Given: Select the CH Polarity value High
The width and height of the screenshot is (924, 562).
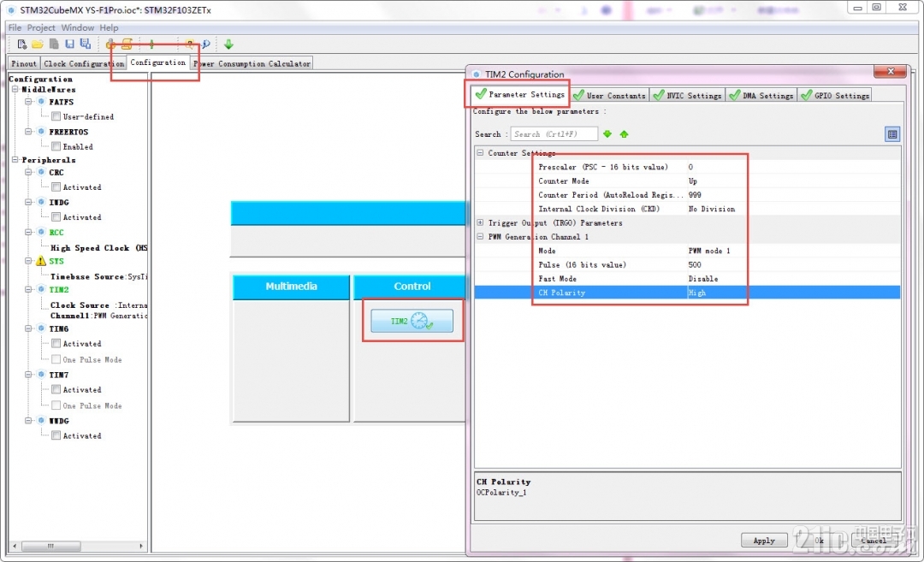Looking at the screenshot, I should (x=697, y=293).
